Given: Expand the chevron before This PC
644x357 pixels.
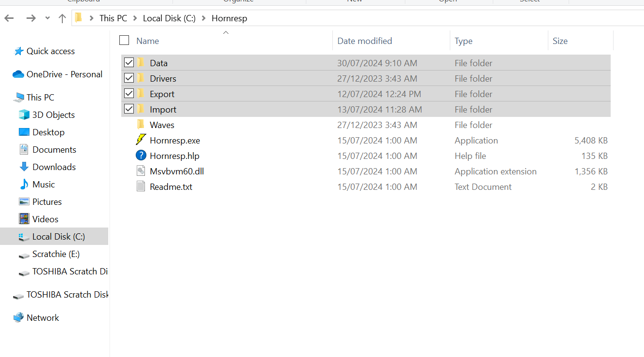Looking at the screenshot, I should coord(91,18).
